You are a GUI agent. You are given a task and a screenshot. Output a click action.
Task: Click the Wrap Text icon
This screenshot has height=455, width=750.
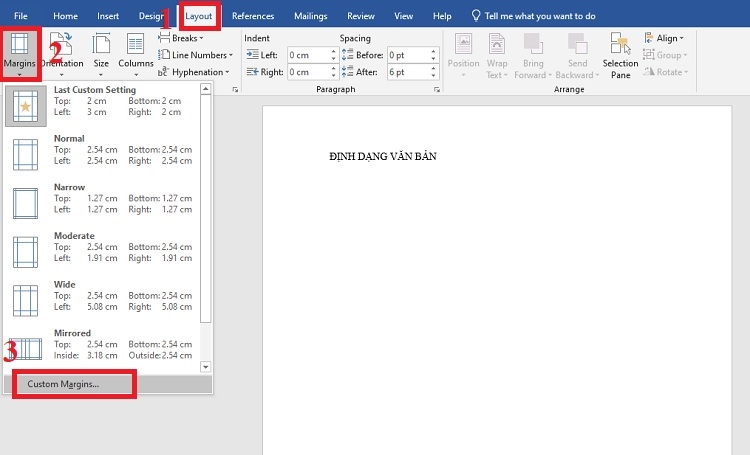(x=497, y=54)
